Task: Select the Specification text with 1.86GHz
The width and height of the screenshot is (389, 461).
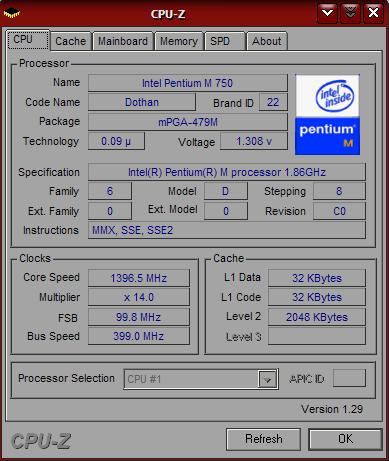Action: (x=227, y=172)
